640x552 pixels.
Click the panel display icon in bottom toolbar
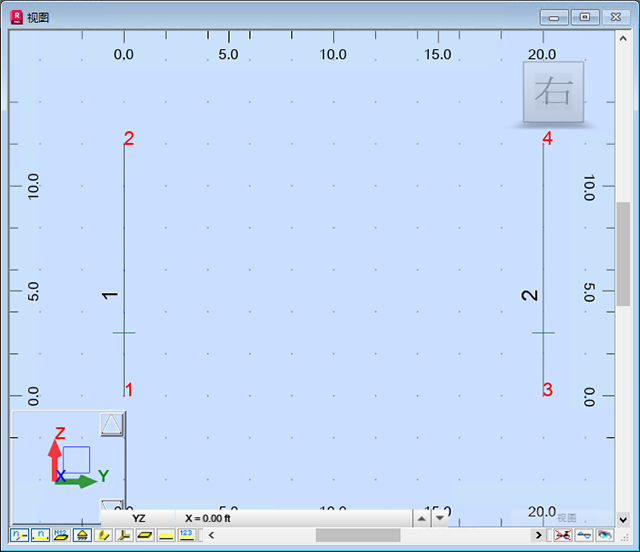145,536
